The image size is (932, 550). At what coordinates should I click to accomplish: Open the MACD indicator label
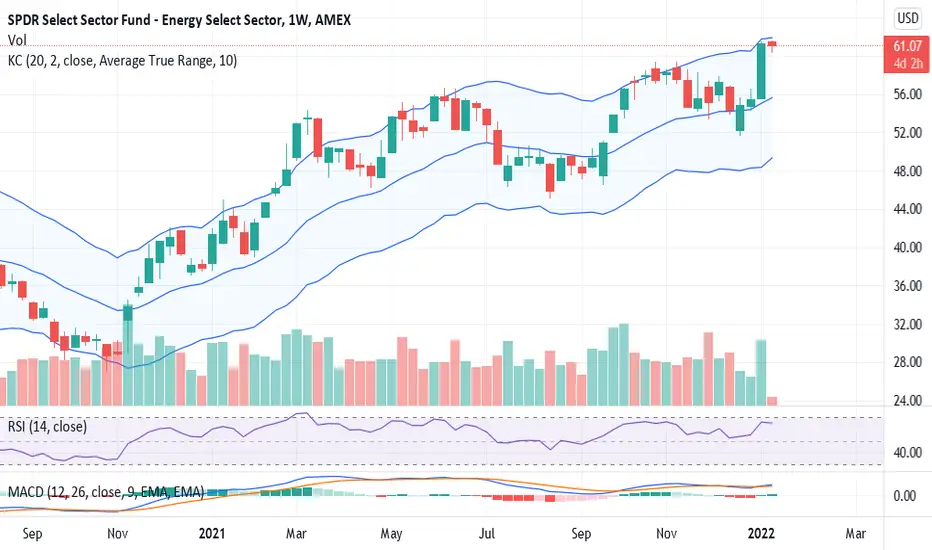[x=106, y=492]
